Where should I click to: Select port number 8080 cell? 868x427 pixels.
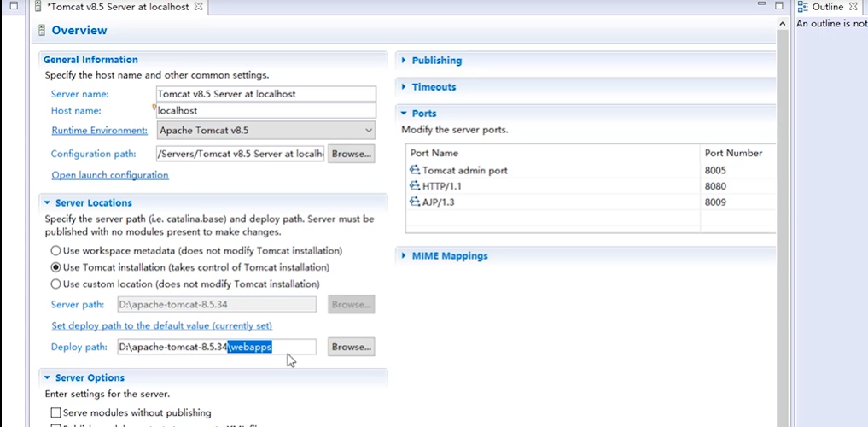coord(715,187)
